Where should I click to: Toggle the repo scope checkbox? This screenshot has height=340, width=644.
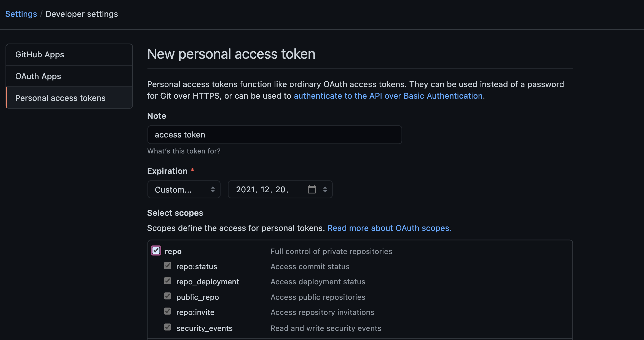(156, 250)
